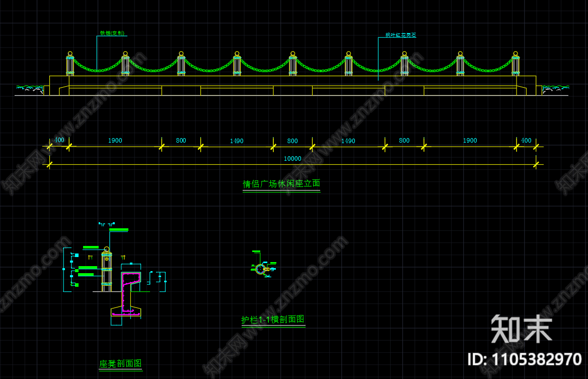The height and width of the screenshot is (379, 588).
Task: Pick the circular railing cross-section detail
Action: (x=260, y=269)
